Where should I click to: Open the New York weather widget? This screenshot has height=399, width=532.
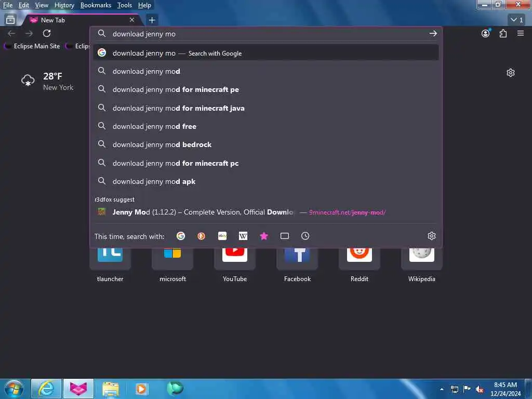pos(47,81)
